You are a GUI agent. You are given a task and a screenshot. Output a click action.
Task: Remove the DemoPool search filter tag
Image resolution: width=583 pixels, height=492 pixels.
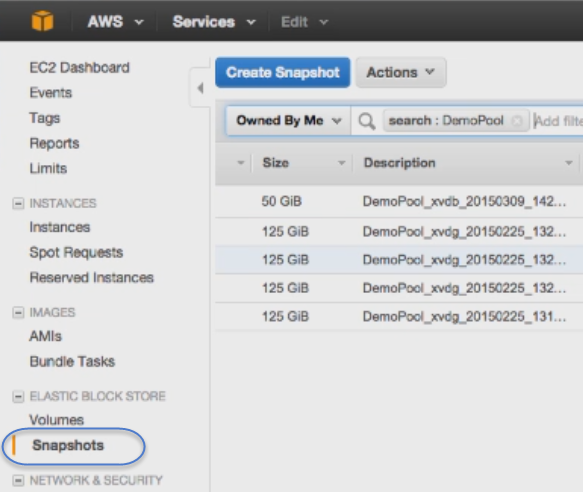point(517,120)
